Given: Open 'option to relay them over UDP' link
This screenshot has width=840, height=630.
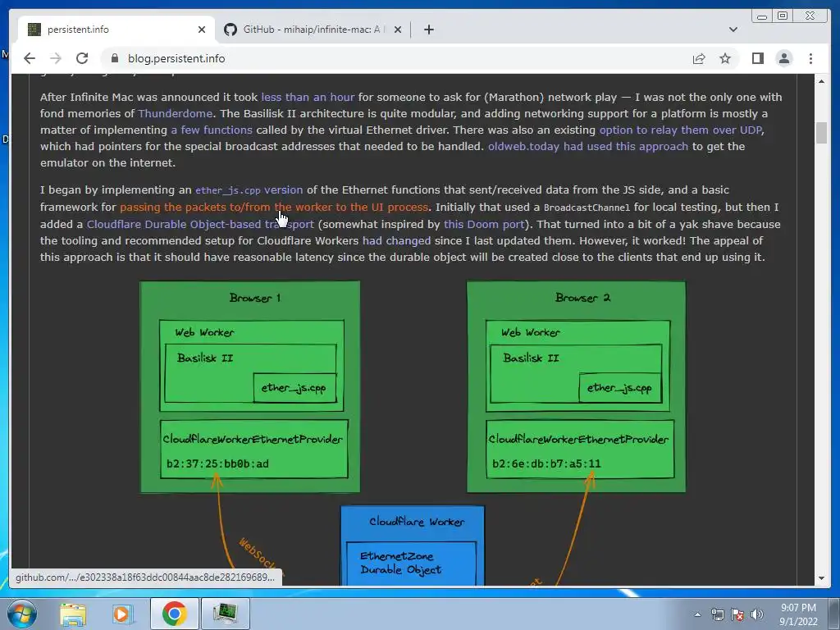Looking at the screenshot, I should pyautogui.click(x=681, y=130).
